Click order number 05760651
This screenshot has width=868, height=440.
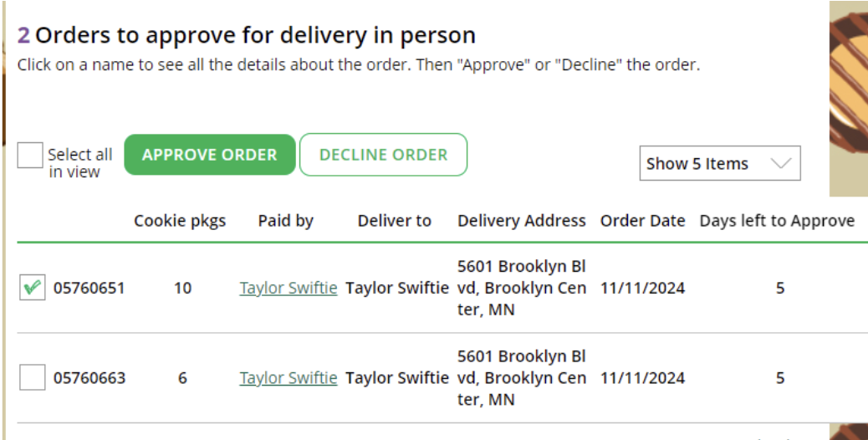(89, 288)
